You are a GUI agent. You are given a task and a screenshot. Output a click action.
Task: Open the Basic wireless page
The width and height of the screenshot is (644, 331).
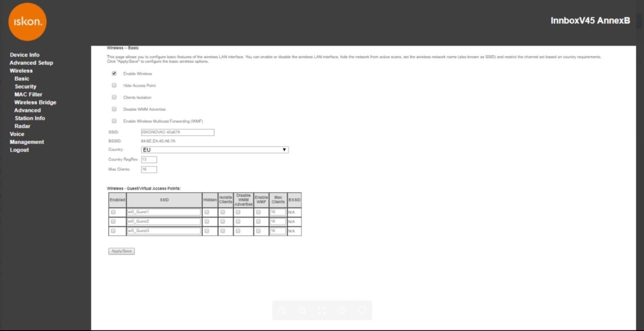[x=22, y=79]
